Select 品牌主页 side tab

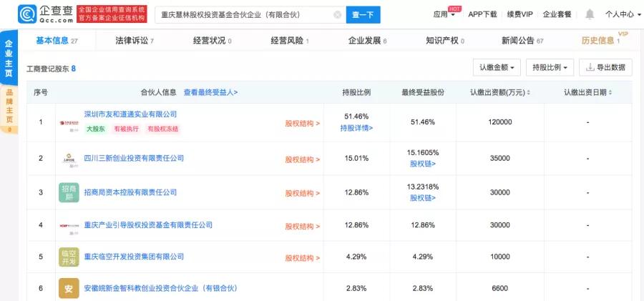(x=9, y=109)
